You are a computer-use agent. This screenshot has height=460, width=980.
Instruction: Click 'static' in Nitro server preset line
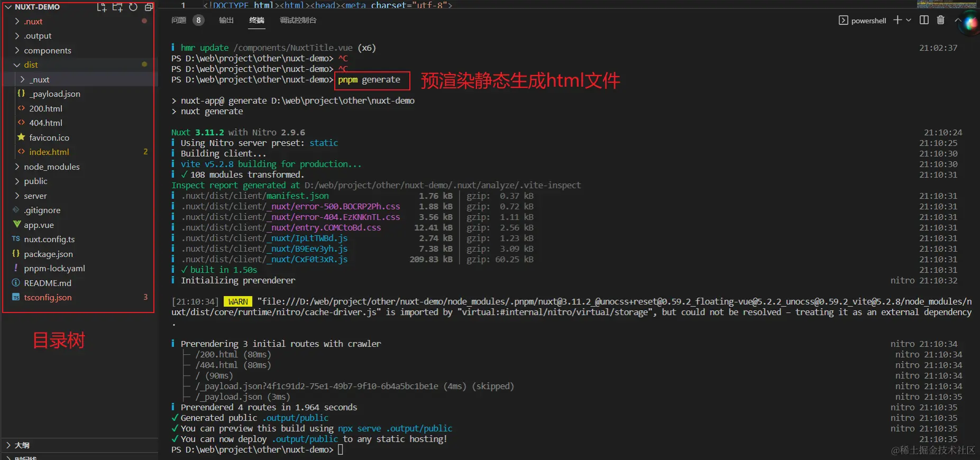pyautogui.click(x=324, y=143)
